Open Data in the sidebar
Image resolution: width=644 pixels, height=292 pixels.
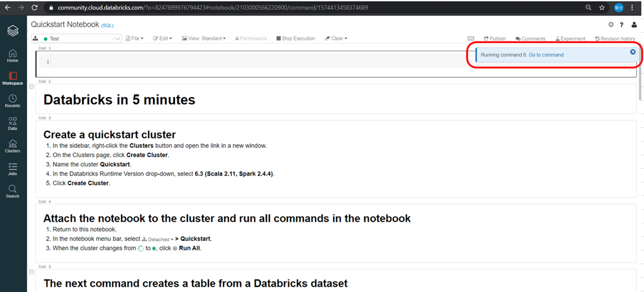tap(12, 124)
